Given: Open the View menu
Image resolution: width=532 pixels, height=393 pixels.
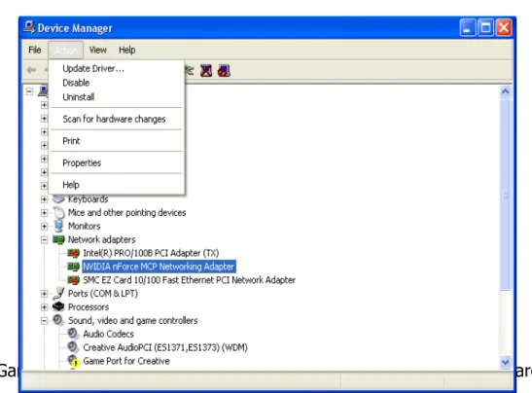Looking at the screenshot, I should (x=97, y=50).
